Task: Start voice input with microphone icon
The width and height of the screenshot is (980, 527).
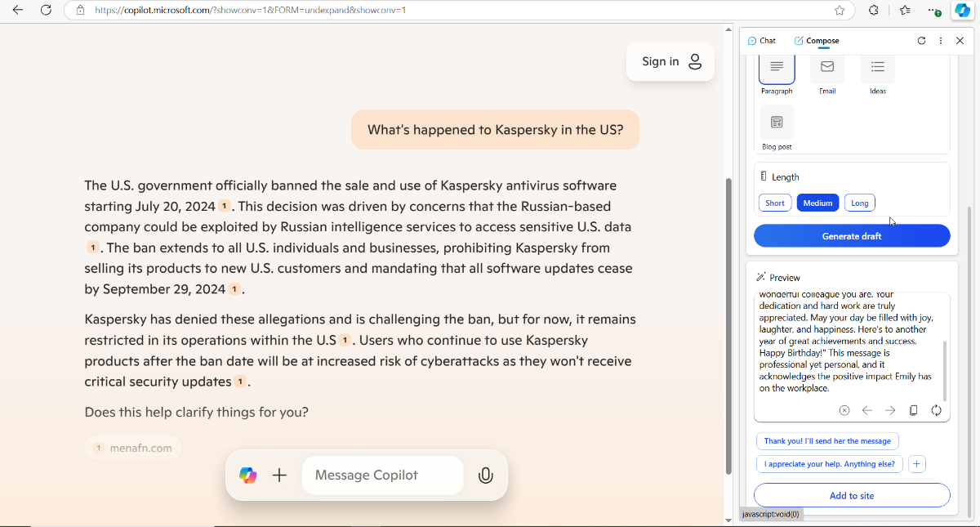Action: coord(485,476)
